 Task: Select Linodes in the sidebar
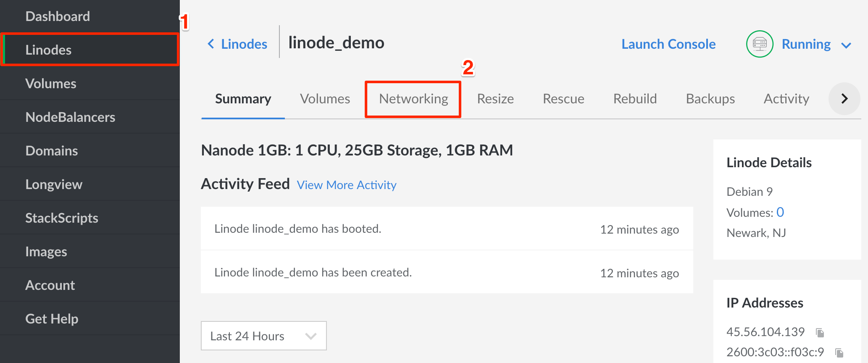click(x=48, y=50)
